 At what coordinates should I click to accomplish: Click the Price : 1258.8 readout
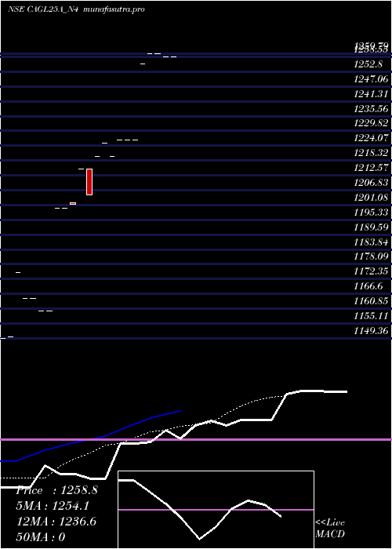coord(56,490)
